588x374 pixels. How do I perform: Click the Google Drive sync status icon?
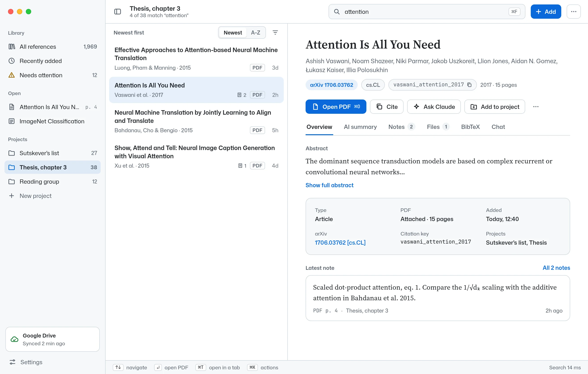click(14, 339)
